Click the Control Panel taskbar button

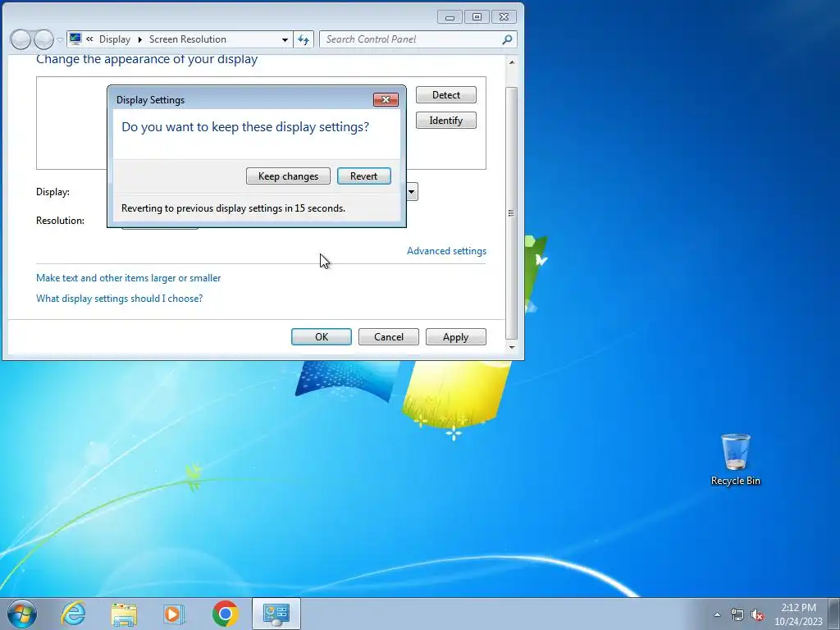[x=276, y=614]
